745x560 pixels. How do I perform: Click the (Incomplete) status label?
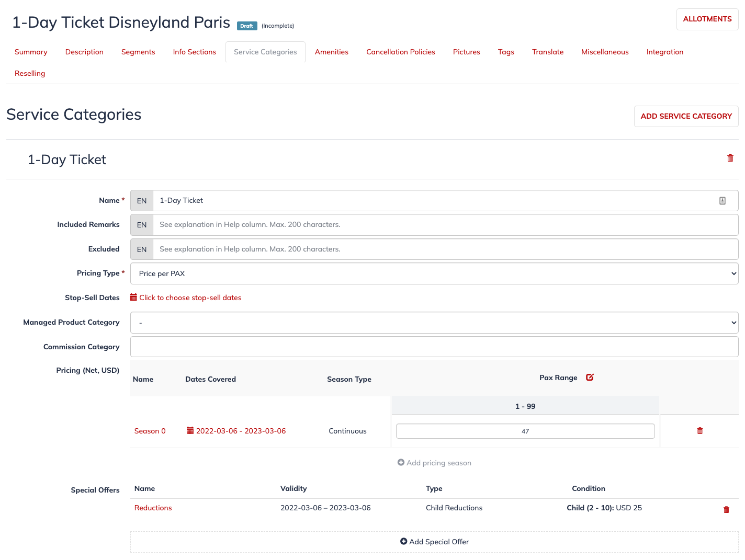click(278, 26)
